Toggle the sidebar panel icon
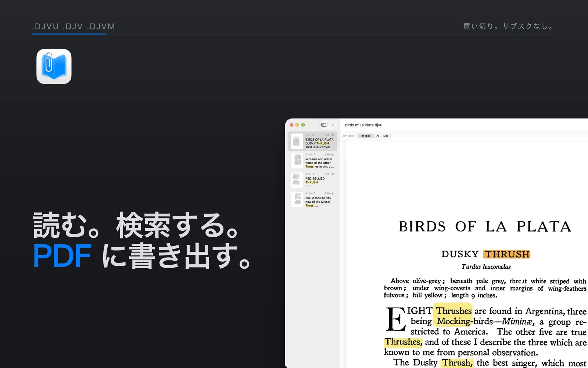Image resolution: width=588 pixels, height=368 pixels. 324,125
